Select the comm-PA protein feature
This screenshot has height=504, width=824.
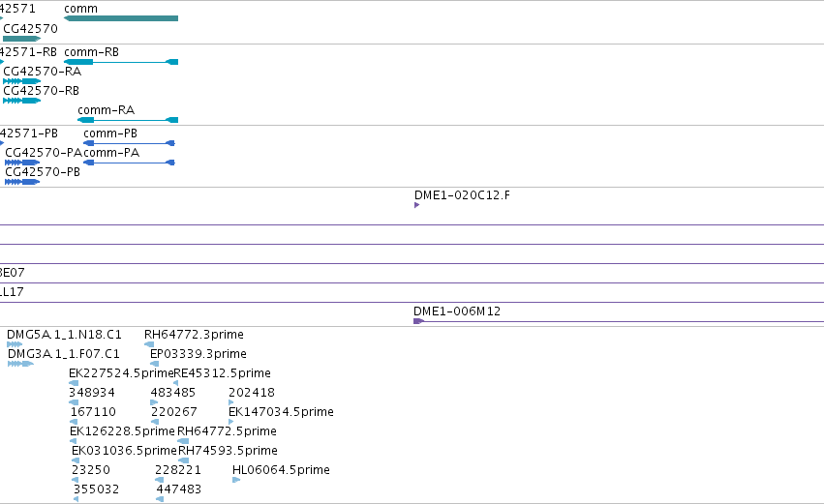129,163
